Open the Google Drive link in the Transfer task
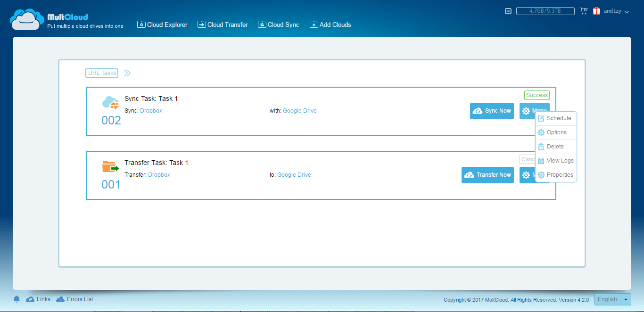The width and height of the screenshot is (644, 312). coord(294,175)
